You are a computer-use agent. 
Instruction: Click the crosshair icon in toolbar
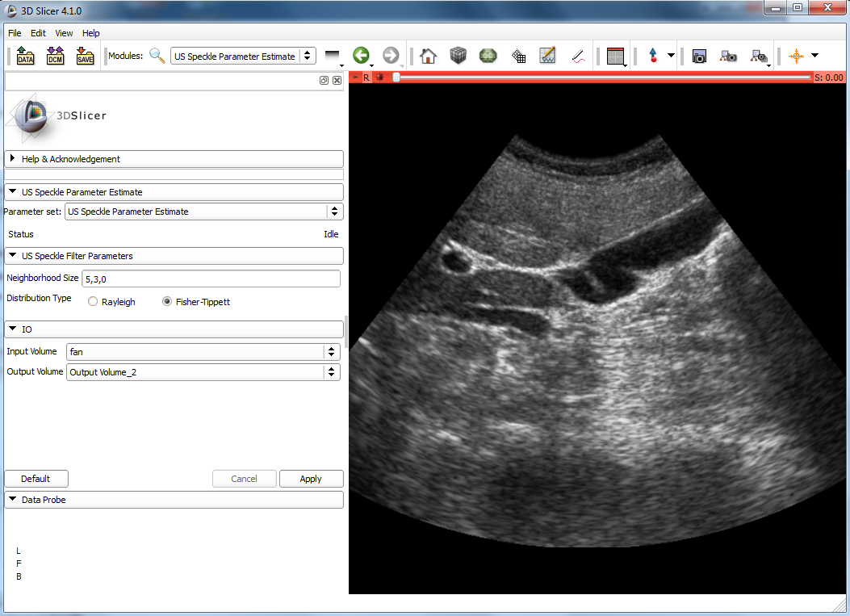coord(796,56)
